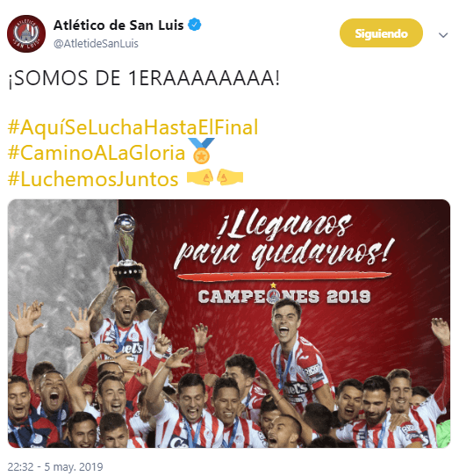Image resolution: width=459 pixels, height=476 pixels.
Task: Click the blue verified badge
Action: (x=195, y=25)
